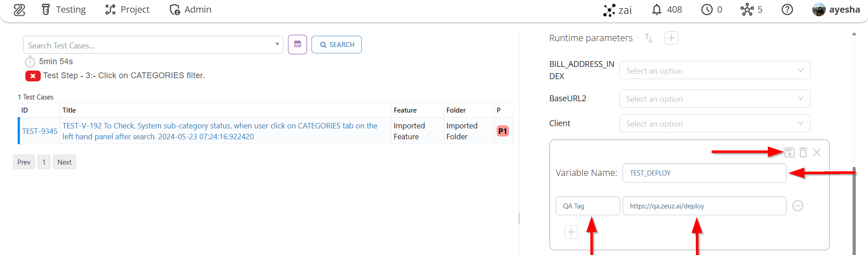The height and width of the screenshot is (255, 868).
Task: Expand the Client option dropdown
Action: tap(715, 123)
